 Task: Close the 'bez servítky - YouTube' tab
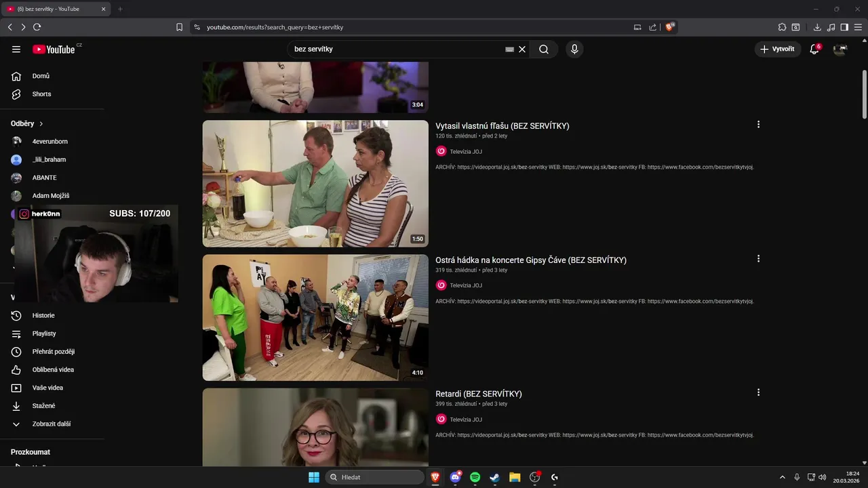(103, 9)
